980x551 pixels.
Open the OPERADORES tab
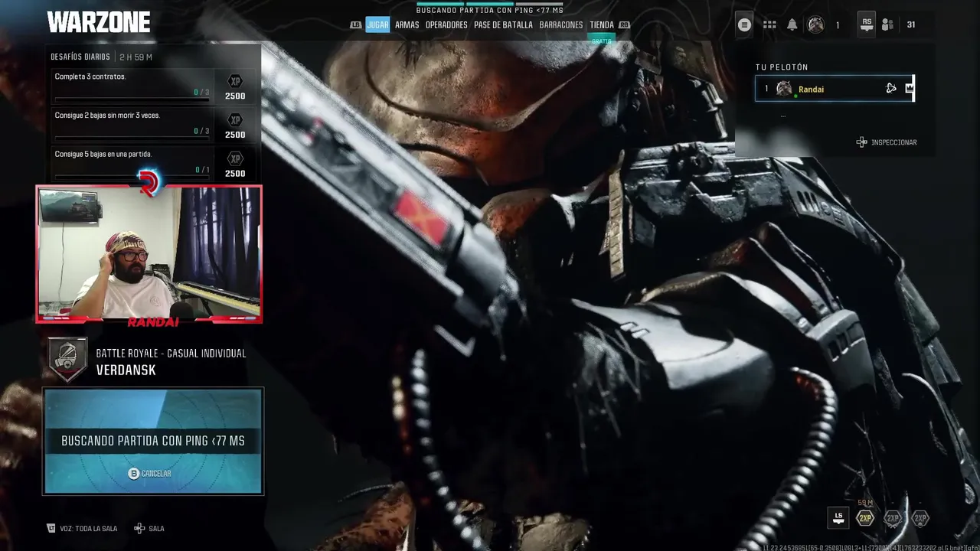446,24
